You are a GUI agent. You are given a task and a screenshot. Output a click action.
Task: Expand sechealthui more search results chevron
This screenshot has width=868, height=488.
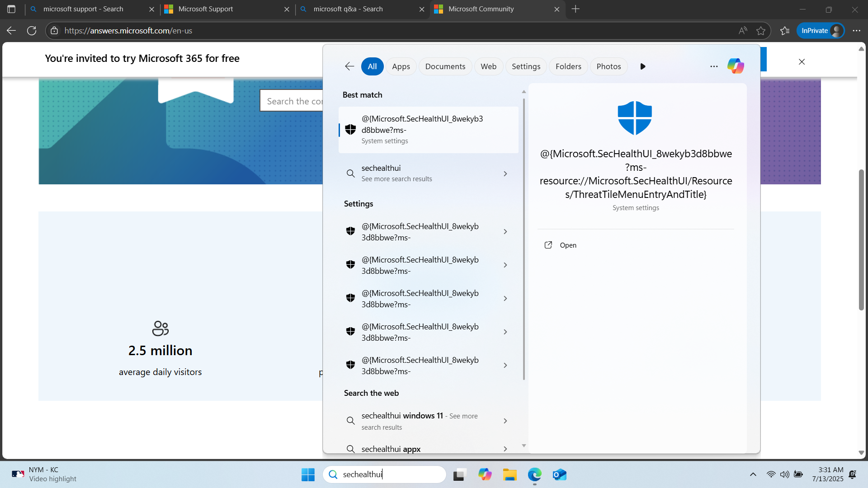tap(505, 174)
